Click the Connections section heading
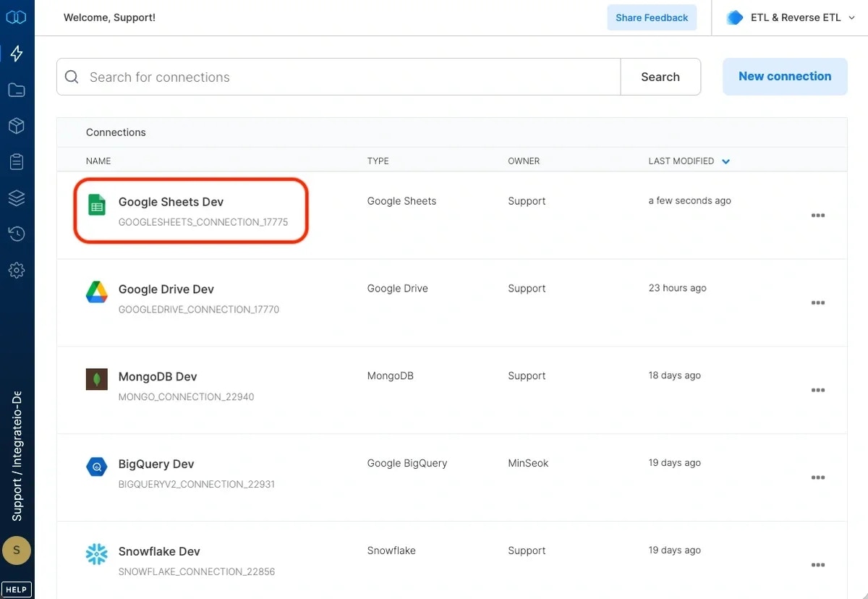The image size is (868, 599). coord(116,132)
